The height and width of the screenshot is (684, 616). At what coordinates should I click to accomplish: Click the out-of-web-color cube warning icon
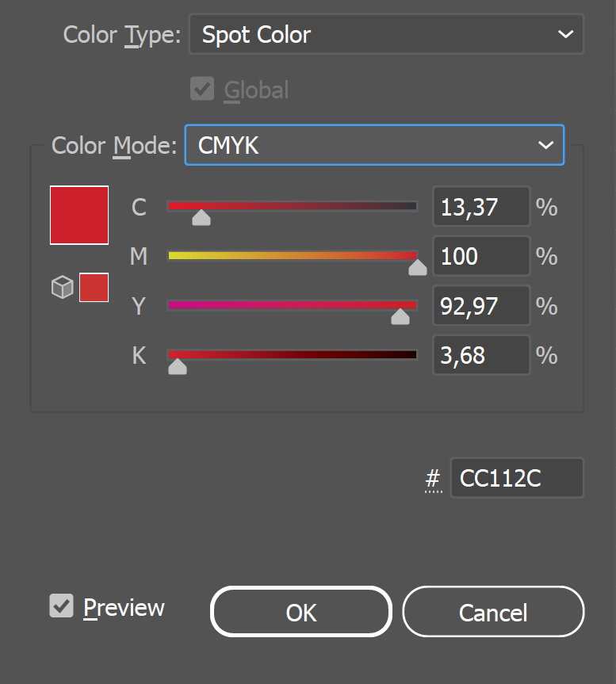click(x=63, y=287)
